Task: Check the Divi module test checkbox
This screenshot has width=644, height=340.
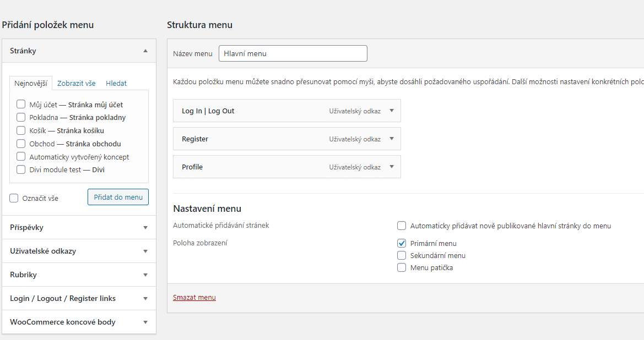Action: [x=21, y=169]
